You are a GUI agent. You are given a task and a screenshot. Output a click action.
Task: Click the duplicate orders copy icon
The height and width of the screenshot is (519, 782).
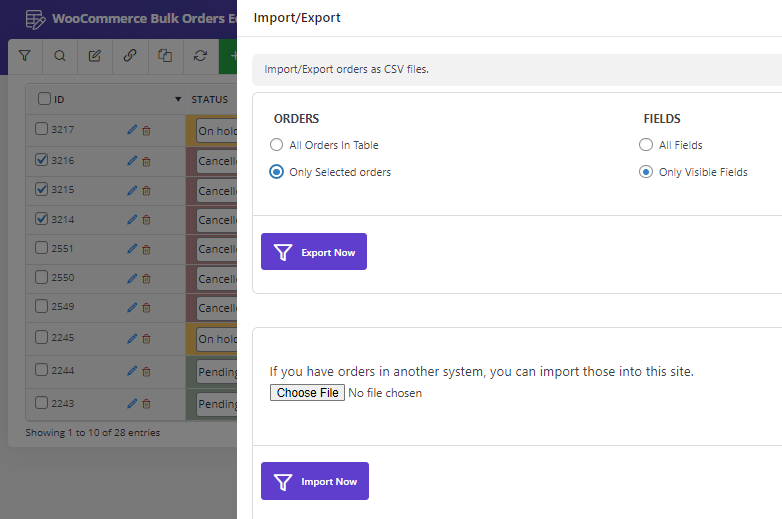coord(165,55)
